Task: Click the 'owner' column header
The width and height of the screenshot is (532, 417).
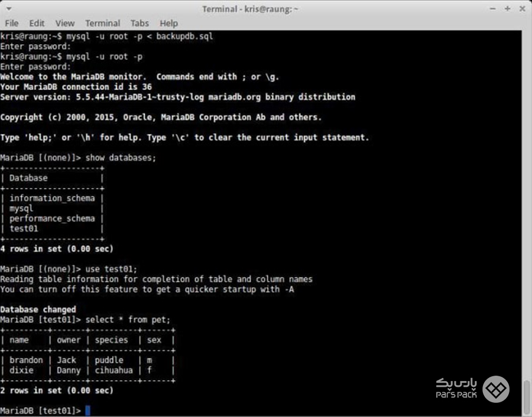Action: pyautogui.click(x=69, y=340)
